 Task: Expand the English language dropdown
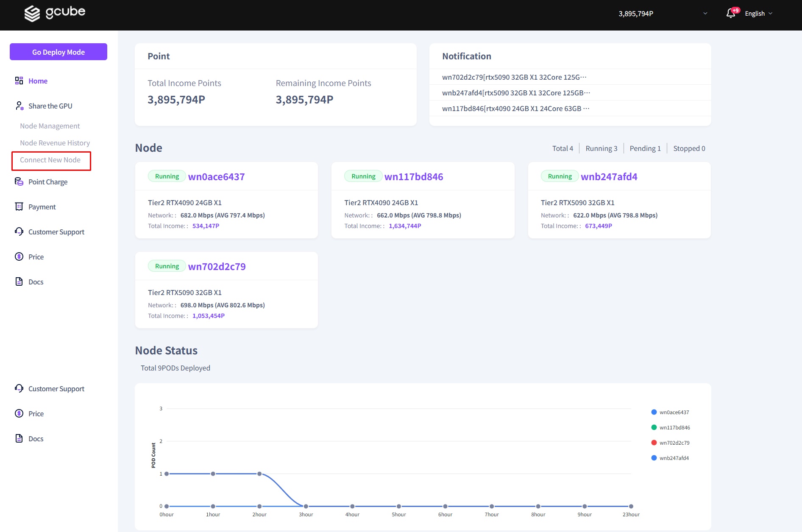click(x=758, y=14)
